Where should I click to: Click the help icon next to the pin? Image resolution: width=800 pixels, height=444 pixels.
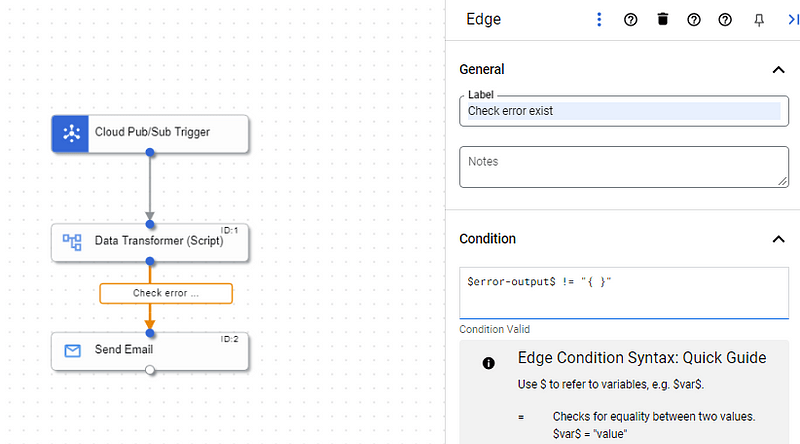click(x=726, y=19)
